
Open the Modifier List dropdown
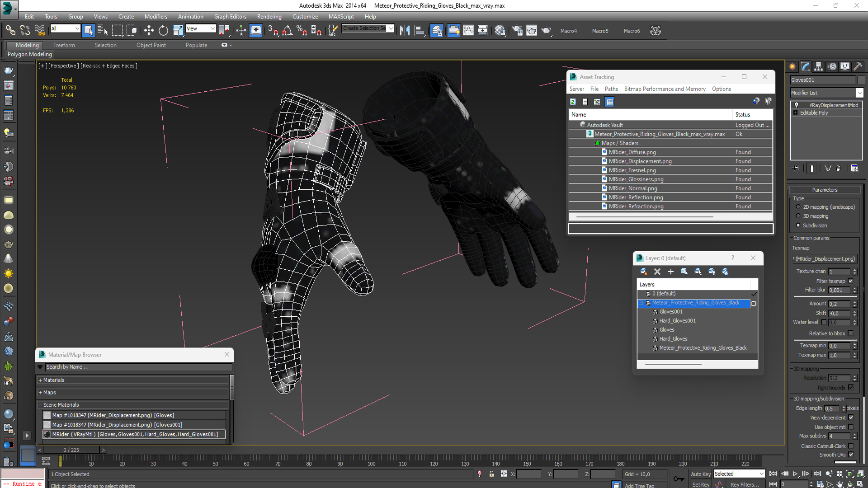(859, 93)
